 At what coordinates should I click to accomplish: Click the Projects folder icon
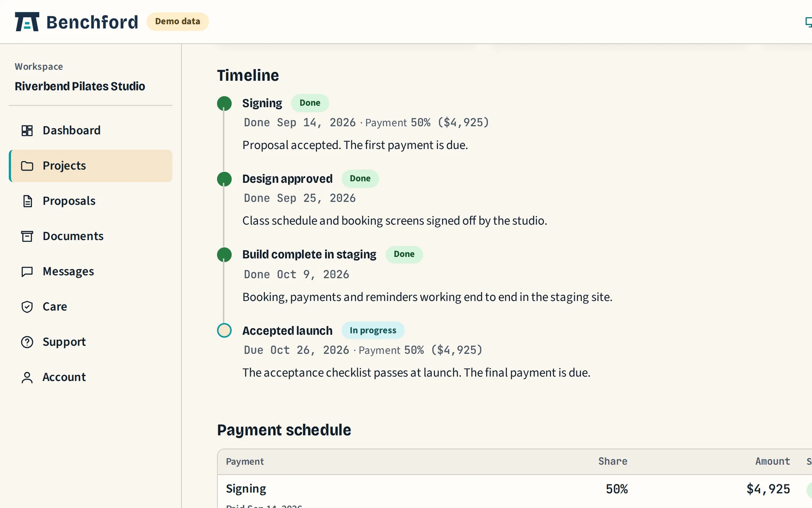pos(27,166)
